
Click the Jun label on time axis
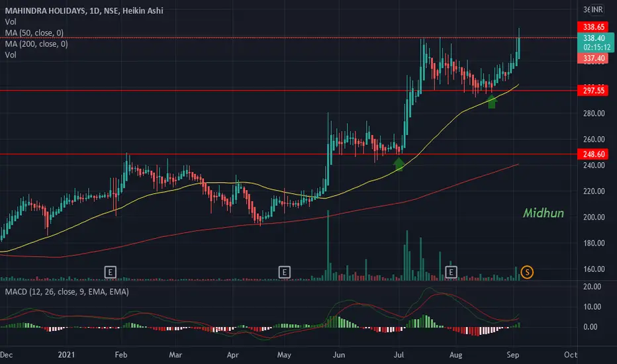click(339, 355)
